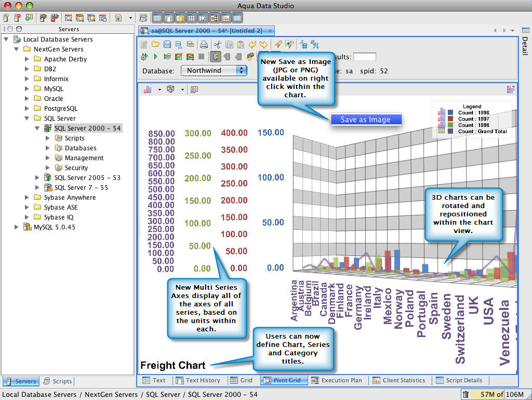
Task: Open the Client Statistics tab
Action: 399,380
